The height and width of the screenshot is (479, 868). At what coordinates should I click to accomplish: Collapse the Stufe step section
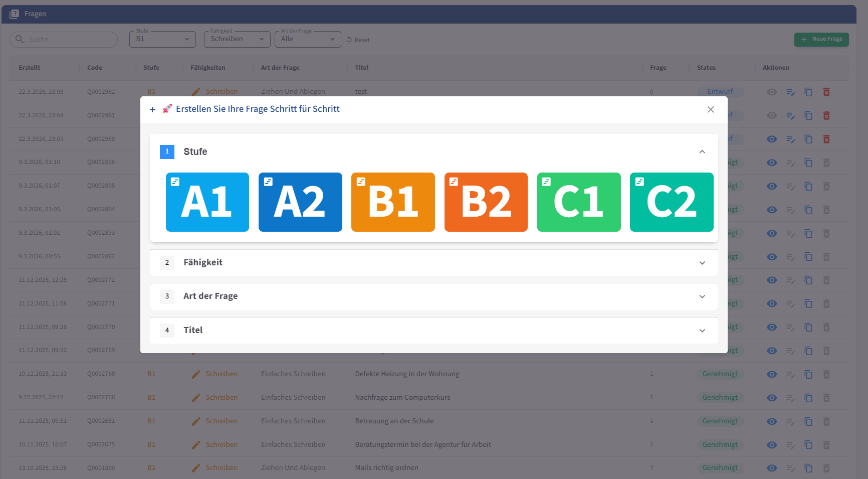tap(702, 151)
